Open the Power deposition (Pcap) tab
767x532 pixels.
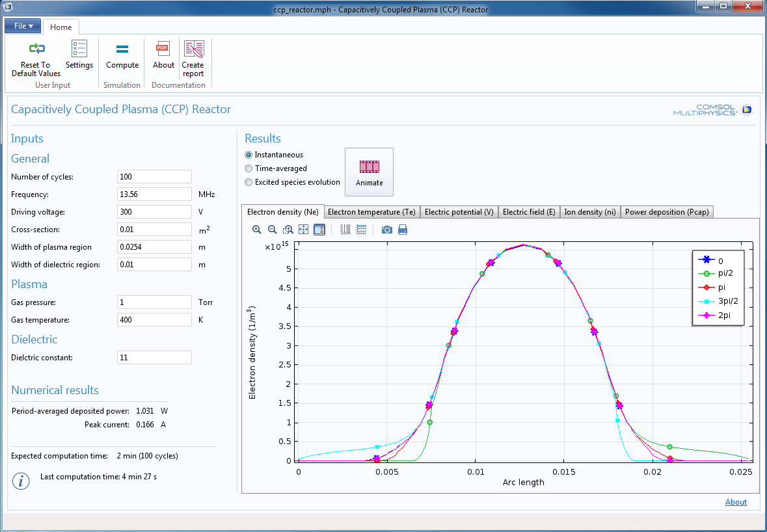pyautogui.click(x=667, y=212)
